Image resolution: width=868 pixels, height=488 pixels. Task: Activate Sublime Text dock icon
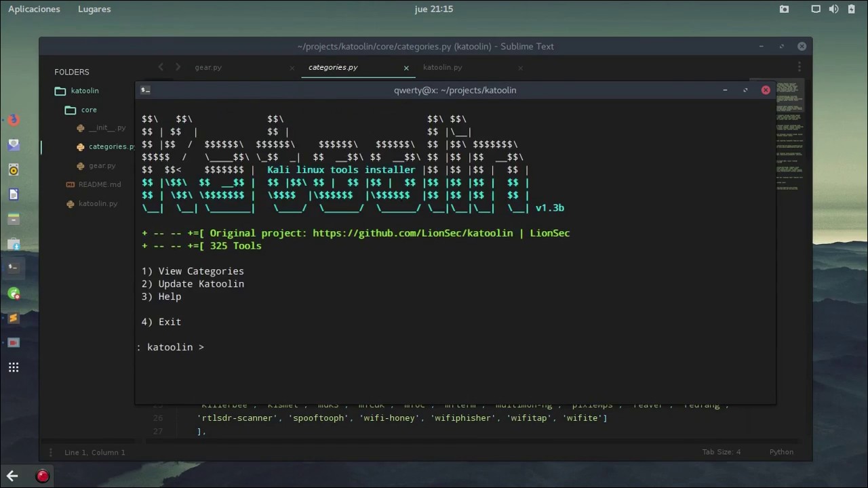point(14,318)
